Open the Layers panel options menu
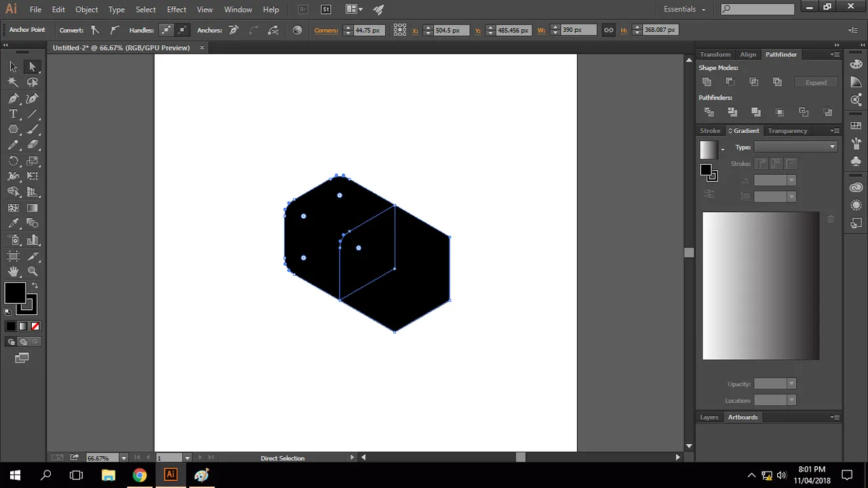The image size is (868, 488). coord(835,418)
